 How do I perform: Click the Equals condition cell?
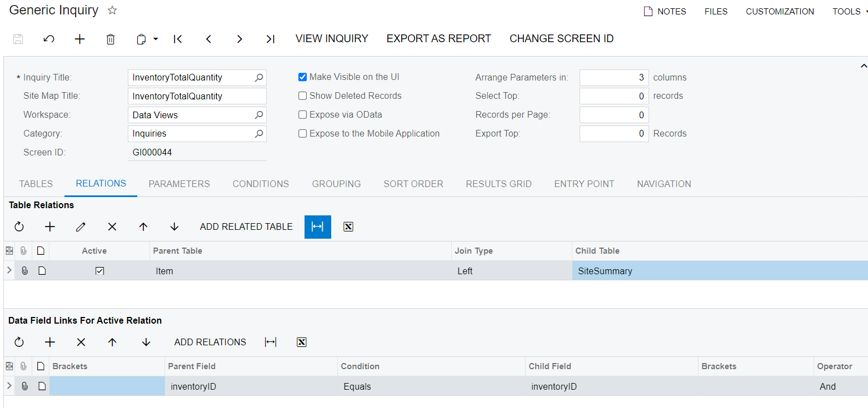pos(431,386)
